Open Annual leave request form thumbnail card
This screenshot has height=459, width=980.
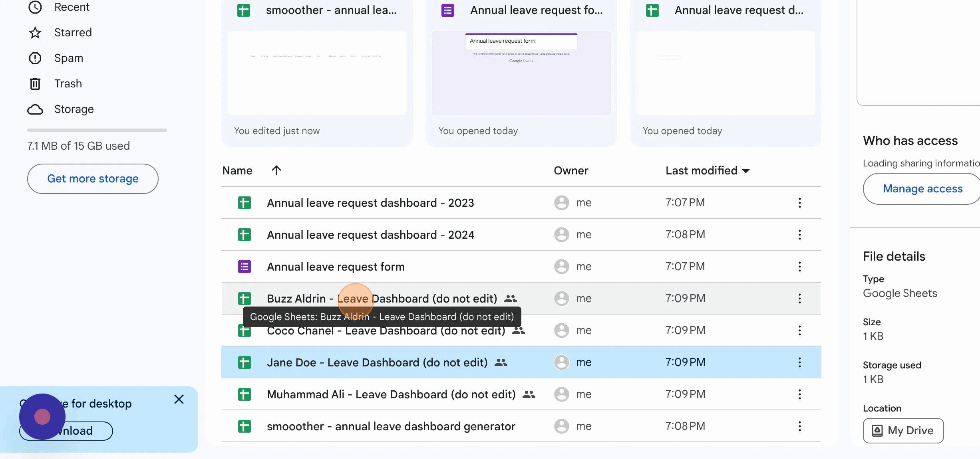point(521,73)
